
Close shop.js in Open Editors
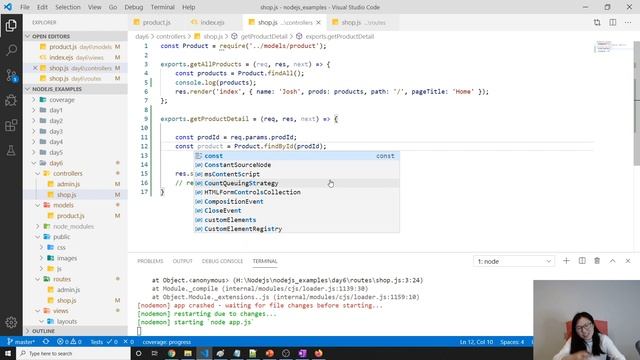35,68
